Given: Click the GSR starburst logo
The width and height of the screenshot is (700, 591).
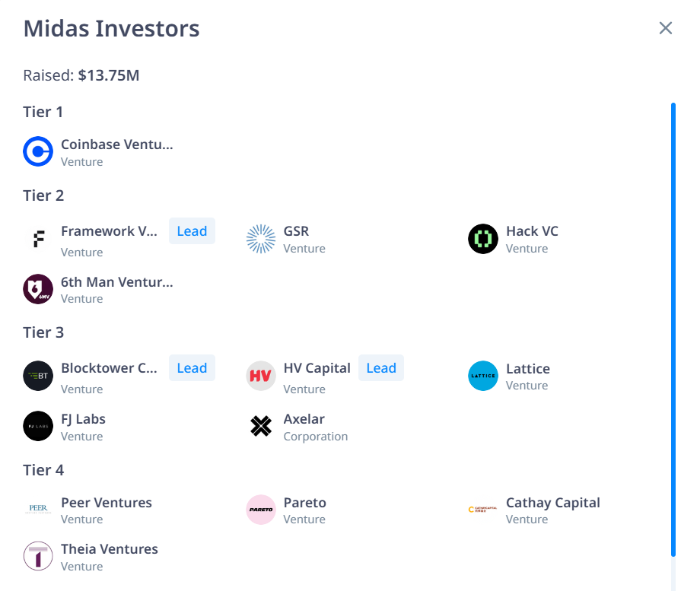Looking at the screenshot, I should tap(261, 239).
